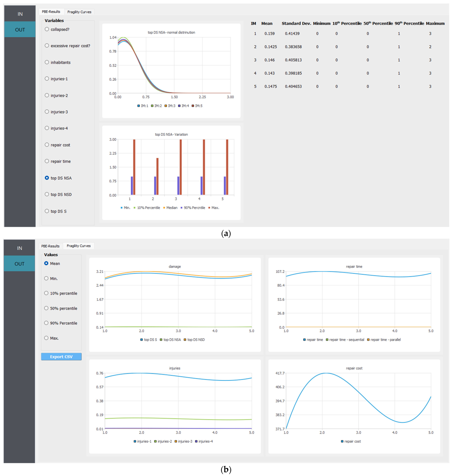452x476 pixels.
Task: Choose the 'repair cost' variable option
Action: click(47, 145)
